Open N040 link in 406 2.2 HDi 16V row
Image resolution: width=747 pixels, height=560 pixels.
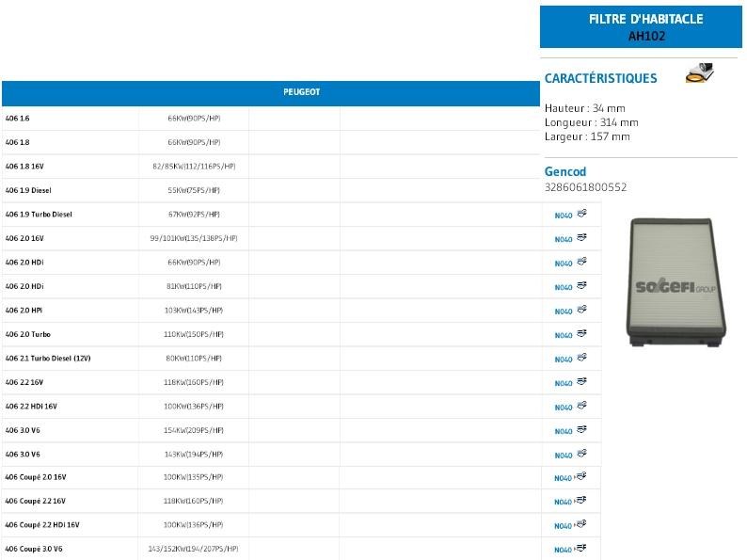pyautogui.click(x=564, y=408)
